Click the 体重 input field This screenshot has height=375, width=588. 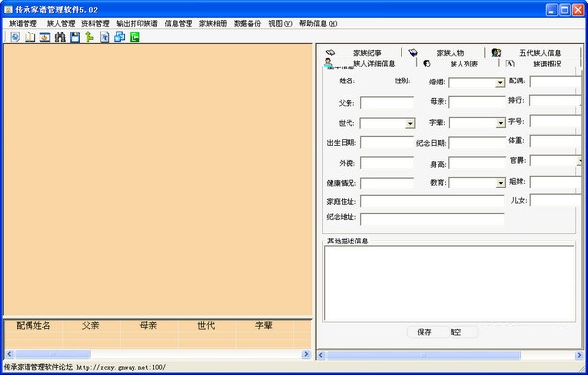[x=556, y=141]
